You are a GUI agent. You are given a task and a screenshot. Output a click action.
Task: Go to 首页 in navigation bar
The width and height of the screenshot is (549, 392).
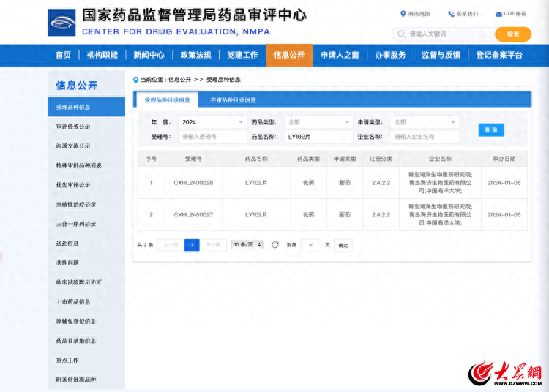click(63, 55)
